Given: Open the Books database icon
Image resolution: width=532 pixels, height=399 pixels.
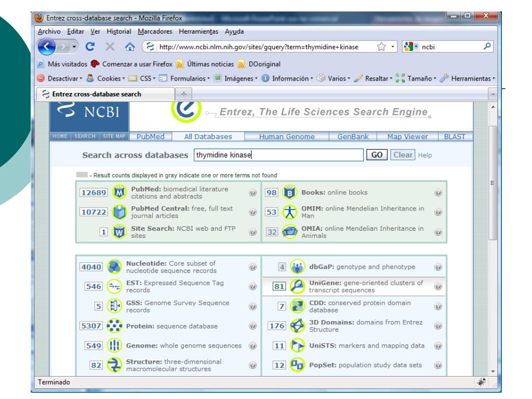Looking at the screenshot, I should point(290,192).
